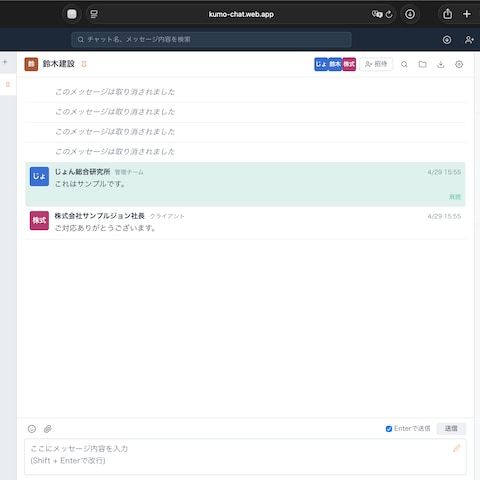Open the browser sidebar/tab overview icon
Viewport: 480px width, 480px height.
click(72, 14)
